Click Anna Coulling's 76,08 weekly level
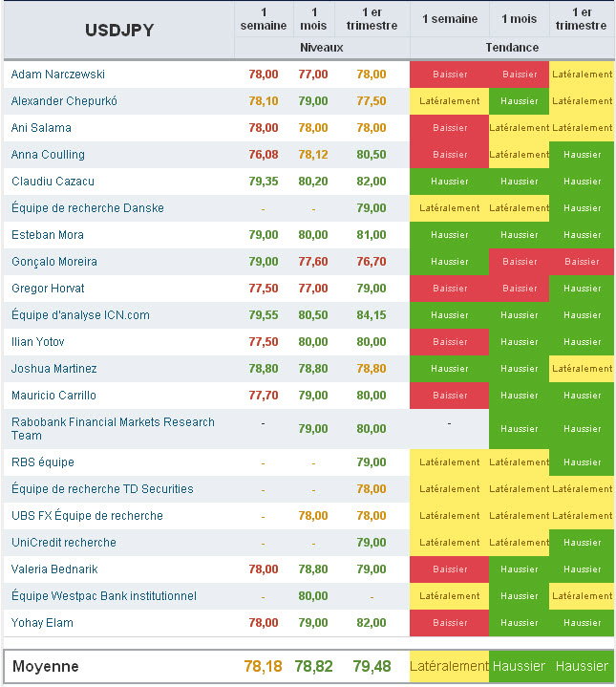The image size is (616, 687). pos(264,154)
